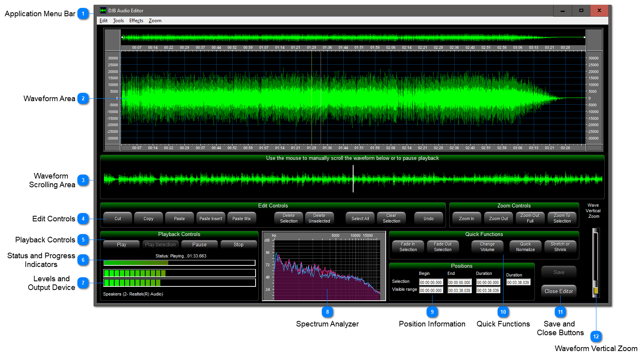Click the Zoom To Selection button
Image resolution: width=644 pixels, height=359 pixels.
click(562, 219)
